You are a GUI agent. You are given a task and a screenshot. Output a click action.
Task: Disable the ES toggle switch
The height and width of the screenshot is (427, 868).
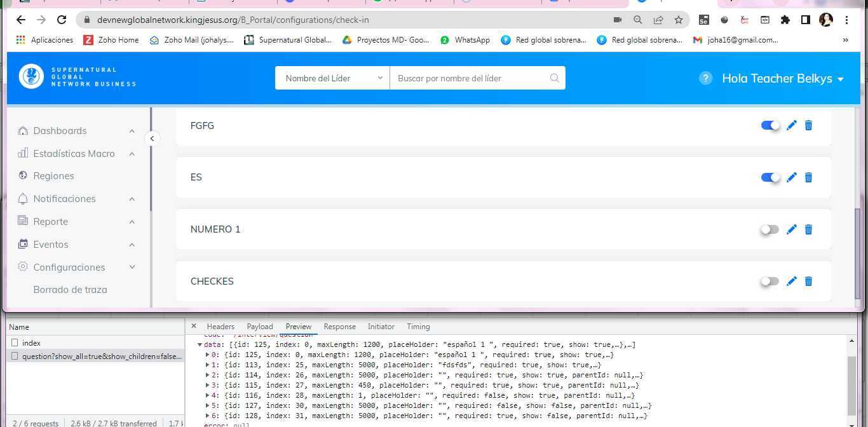click(770, 177)
